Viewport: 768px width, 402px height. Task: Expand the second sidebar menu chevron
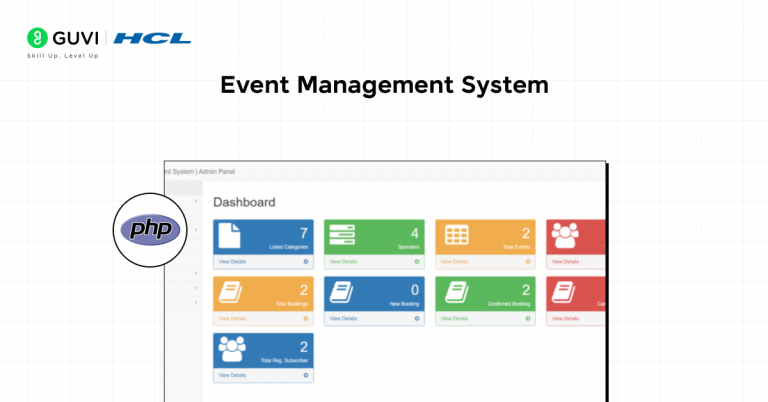coord(196,230)
